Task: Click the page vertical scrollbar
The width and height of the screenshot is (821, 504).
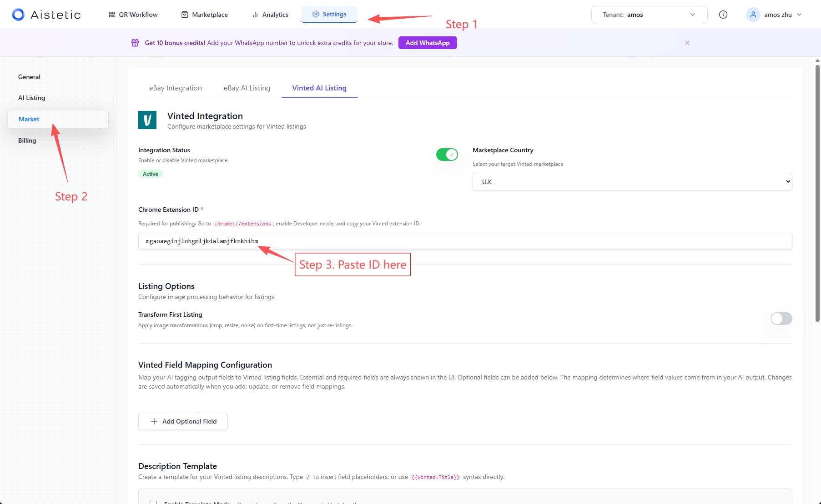Action: pyautogui.click(x=817, y=193)
